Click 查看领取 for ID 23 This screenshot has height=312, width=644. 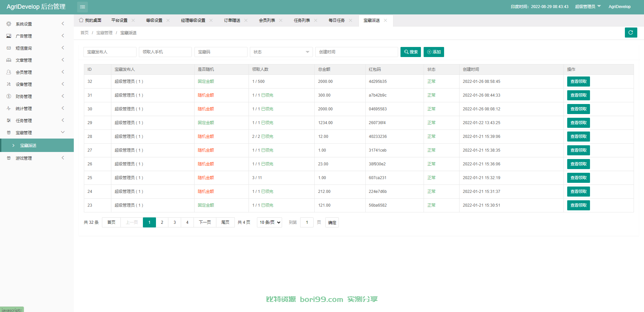tap(578, 205)
